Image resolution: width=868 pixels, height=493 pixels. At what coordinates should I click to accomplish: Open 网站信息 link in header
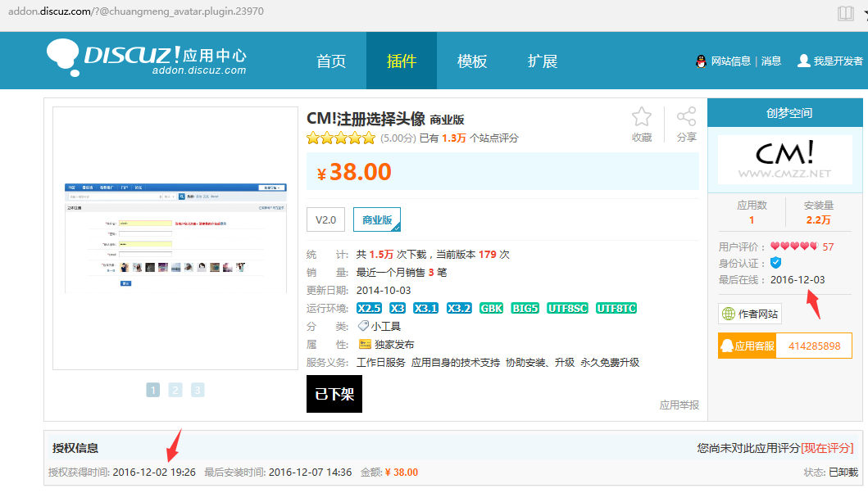click(731, 61)
